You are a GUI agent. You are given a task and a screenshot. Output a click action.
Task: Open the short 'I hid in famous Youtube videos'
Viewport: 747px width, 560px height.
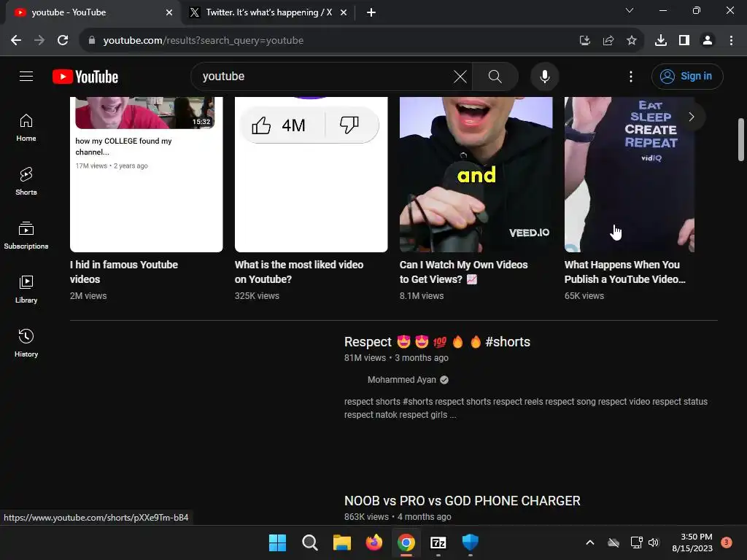pyautogui.click(x=124, y=271)
